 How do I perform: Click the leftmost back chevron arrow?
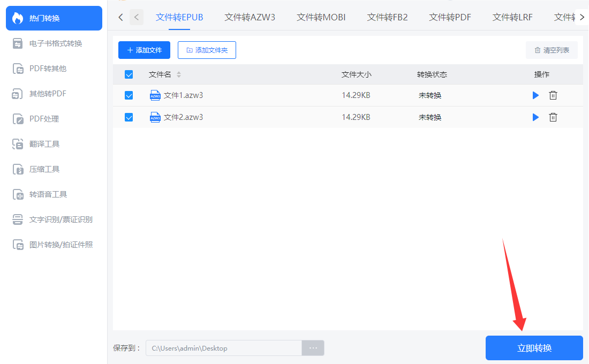pos(120,17)
